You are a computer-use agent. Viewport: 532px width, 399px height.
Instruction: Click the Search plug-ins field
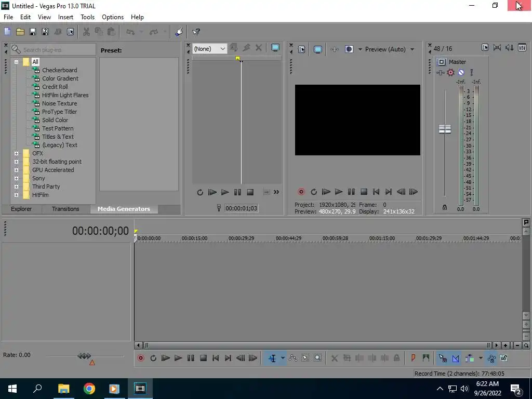[x=54, y=50]
